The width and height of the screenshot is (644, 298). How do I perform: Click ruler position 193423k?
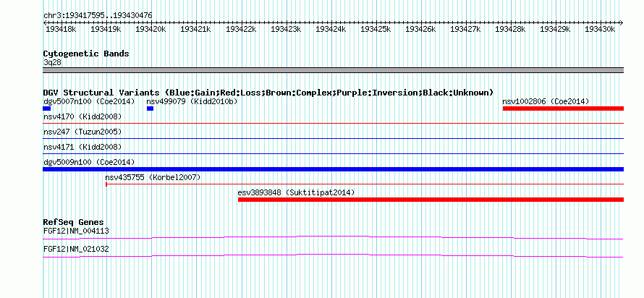285,29
